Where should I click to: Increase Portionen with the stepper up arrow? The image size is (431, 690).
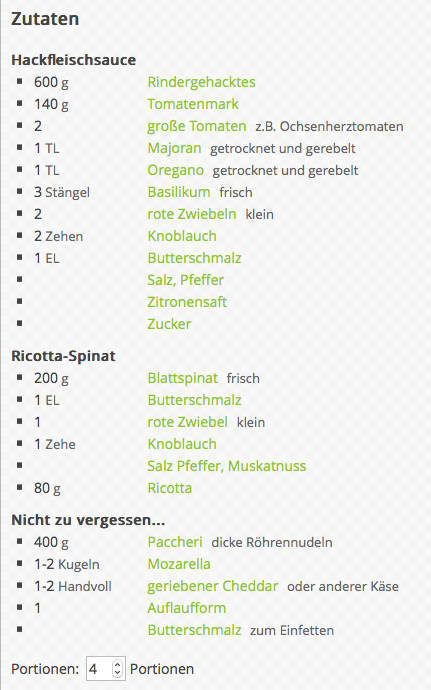coord(117,664)
